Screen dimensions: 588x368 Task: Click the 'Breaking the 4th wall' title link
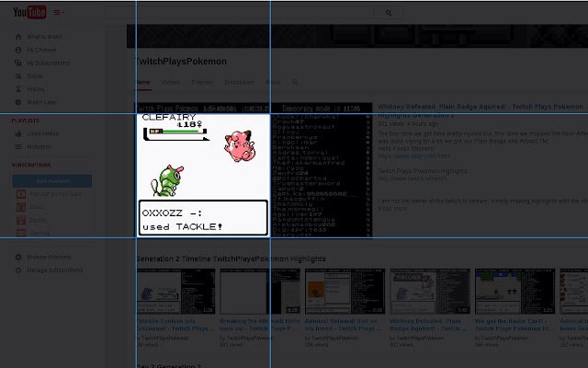pos(260,325)
